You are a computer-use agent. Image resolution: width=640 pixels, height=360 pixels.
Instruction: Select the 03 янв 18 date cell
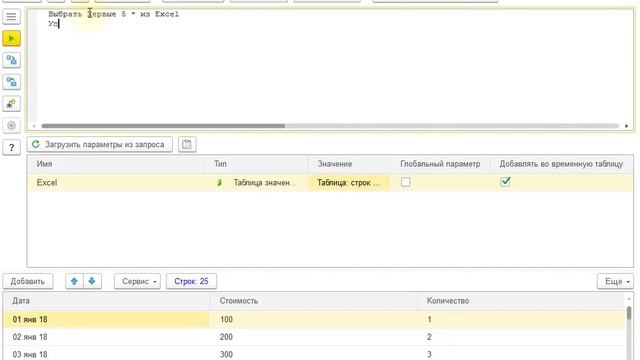[x=106, y=354]
